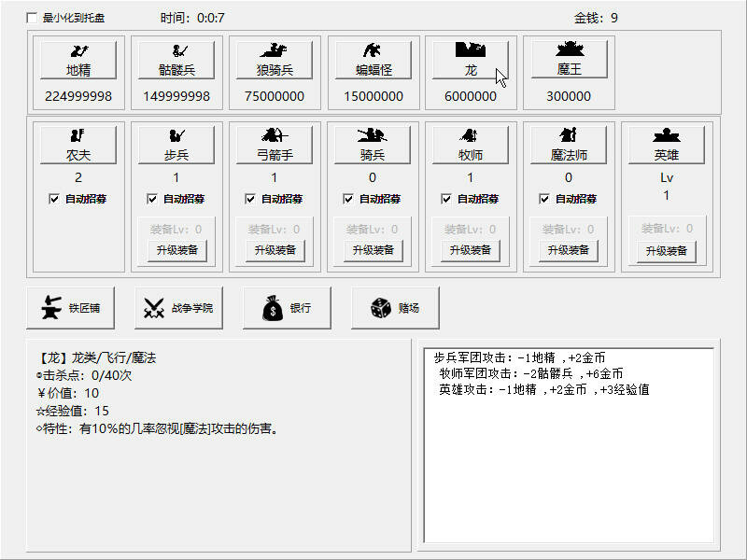
Task: Attack the 地精 goblin monster icon
Action: pos(78,58)
